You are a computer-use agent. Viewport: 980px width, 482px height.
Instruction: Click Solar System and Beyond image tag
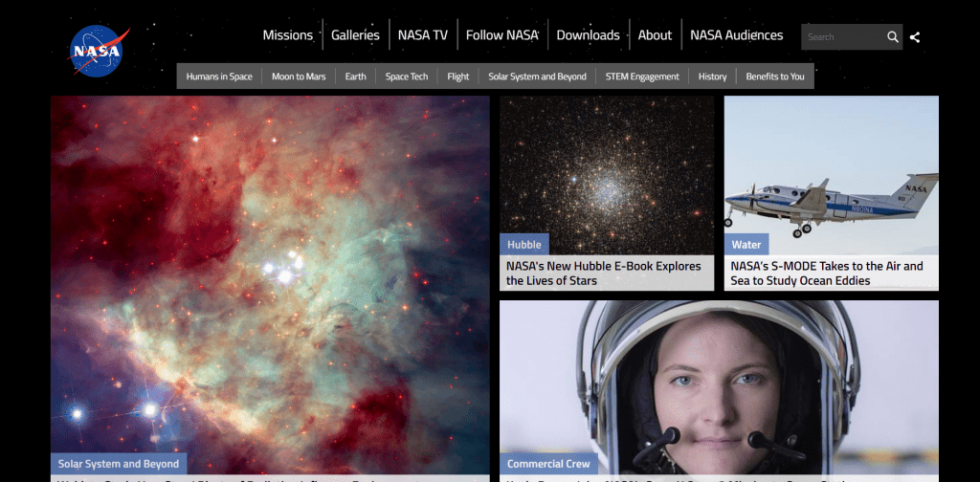coord(118,464)
